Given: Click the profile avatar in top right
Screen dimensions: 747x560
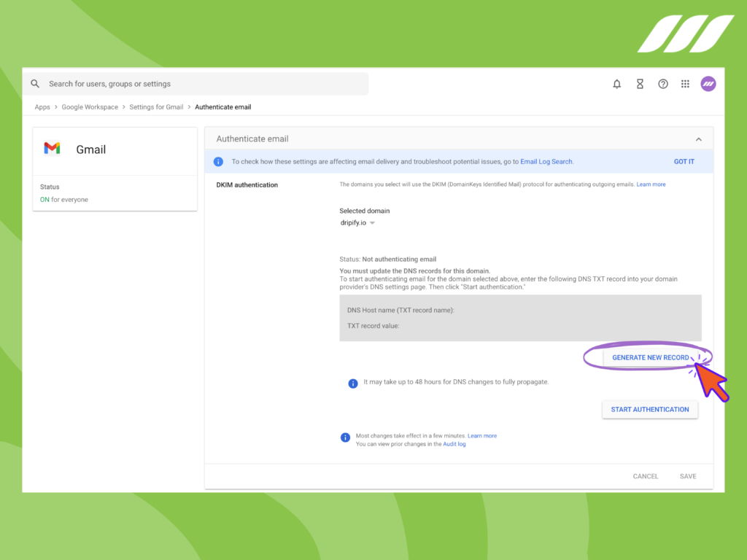Looking at the screenshot, I should pos(708,83).
